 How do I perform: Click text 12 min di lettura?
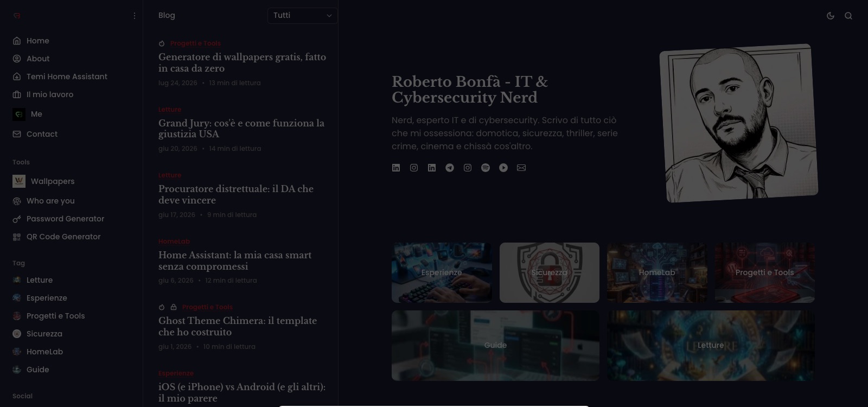(231, 281)
